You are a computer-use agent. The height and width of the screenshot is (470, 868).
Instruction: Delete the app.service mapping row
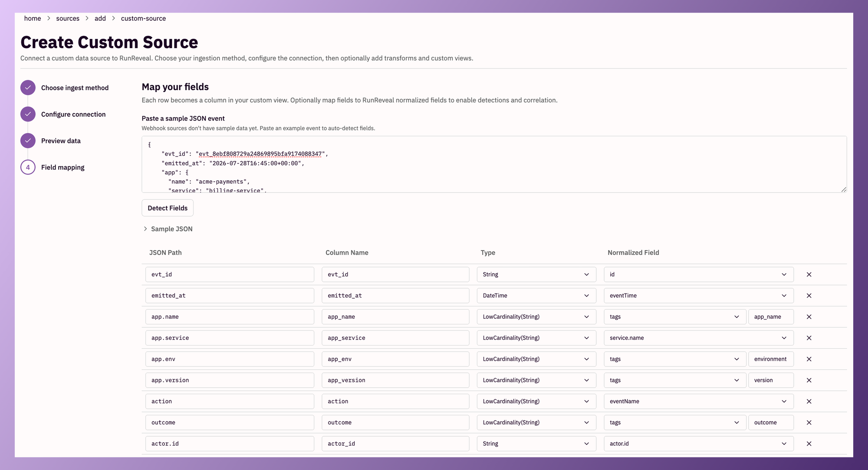(809, 338)
